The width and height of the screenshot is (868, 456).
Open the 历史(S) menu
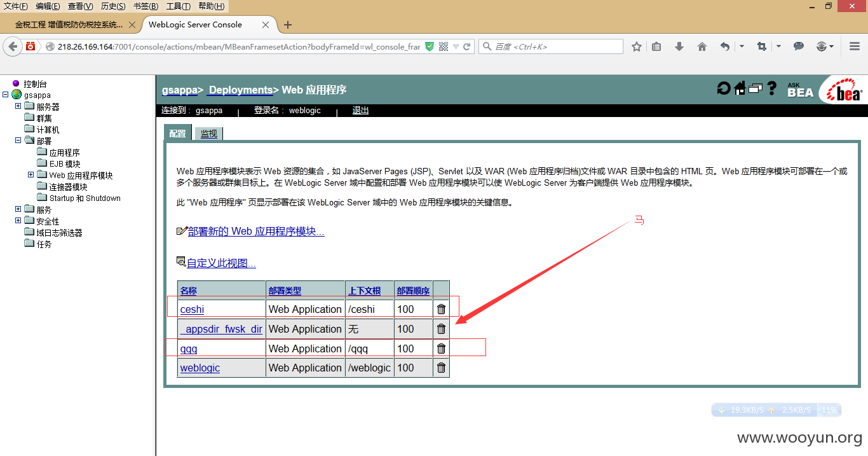[x=113, y=6]
